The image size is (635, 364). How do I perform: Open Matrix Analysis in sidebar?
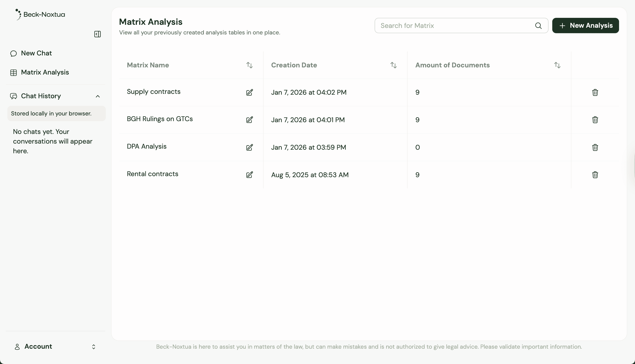45,72
